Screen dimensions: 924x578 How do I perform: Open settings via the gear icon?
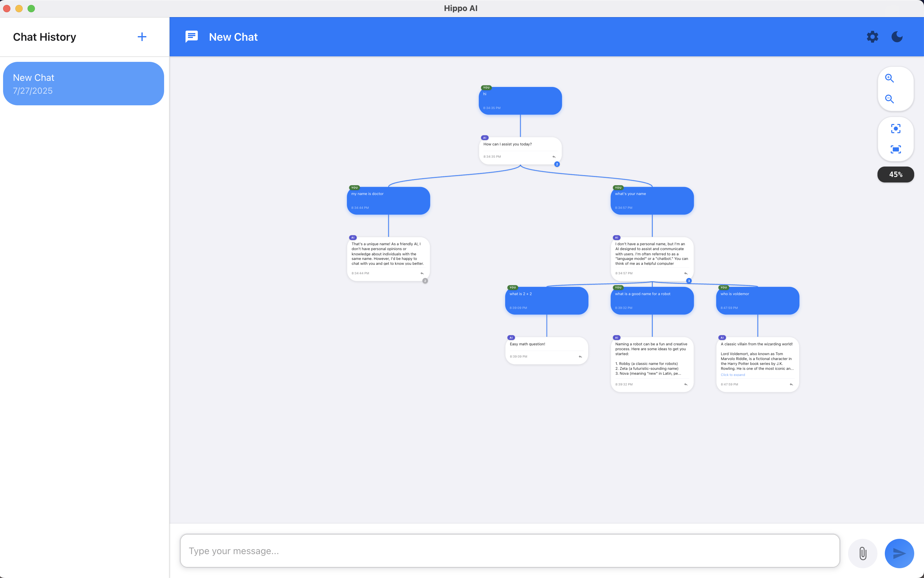click(872, 37)
